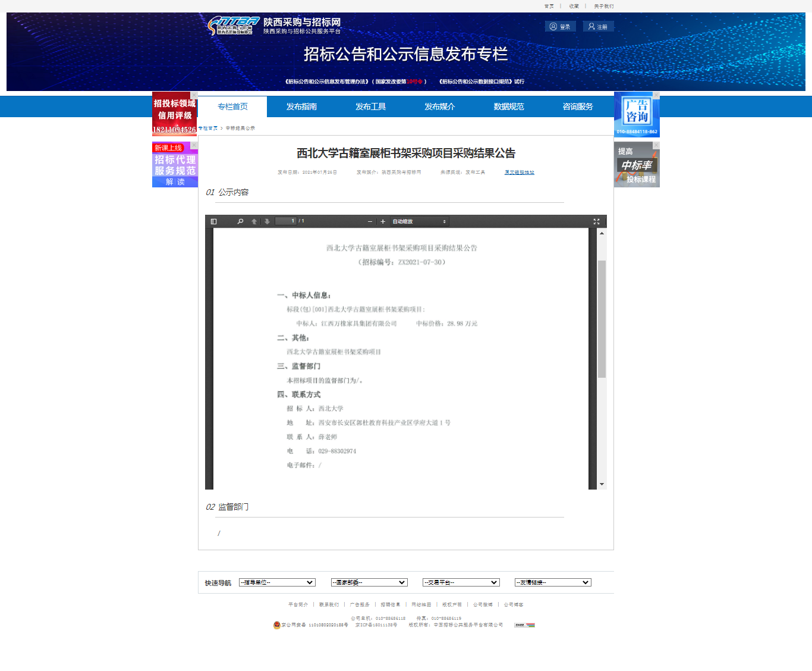Expand the 指导单位 quick navigation dropdown
Viewport: 812px width, 671px height.
[x=277, y=582]
